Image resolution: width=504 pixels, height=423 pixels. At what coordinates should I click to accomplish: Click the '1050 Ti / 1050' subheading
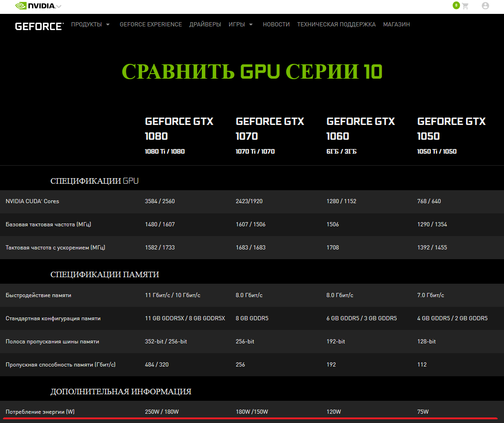pos(437,151)
